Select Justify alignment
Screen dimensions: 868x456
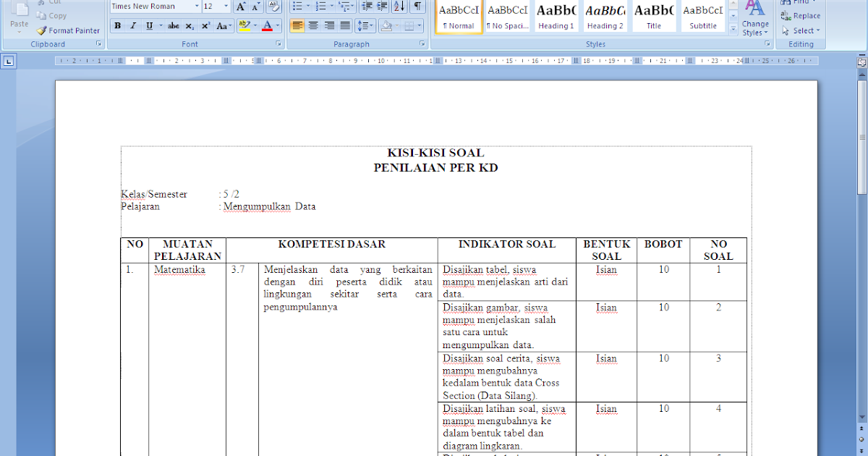click(345, 26)
